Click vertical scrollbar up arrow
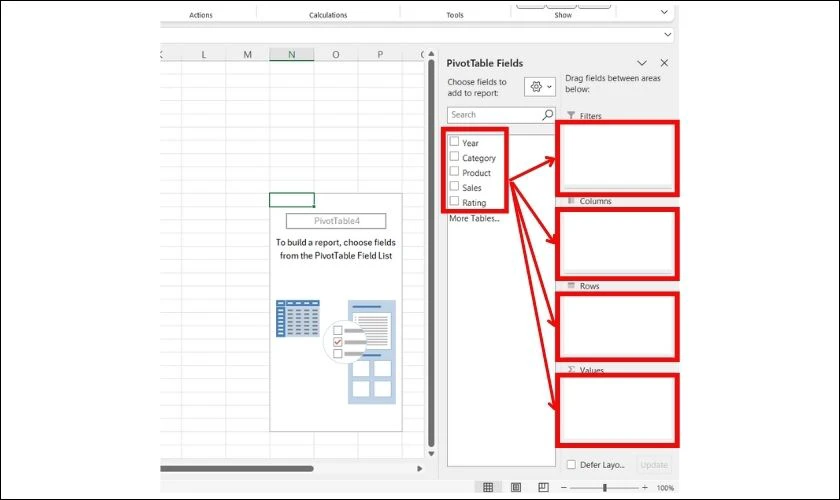The image size is (840, 500). pos(431,54)
